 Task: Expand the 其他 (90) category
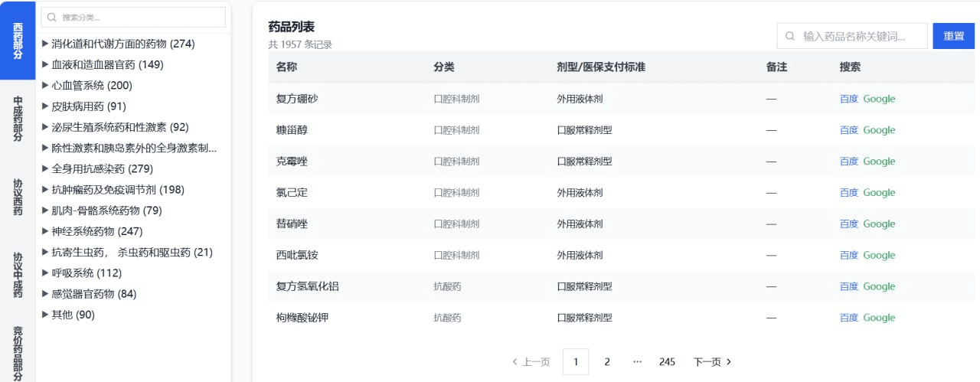(45, 315)
